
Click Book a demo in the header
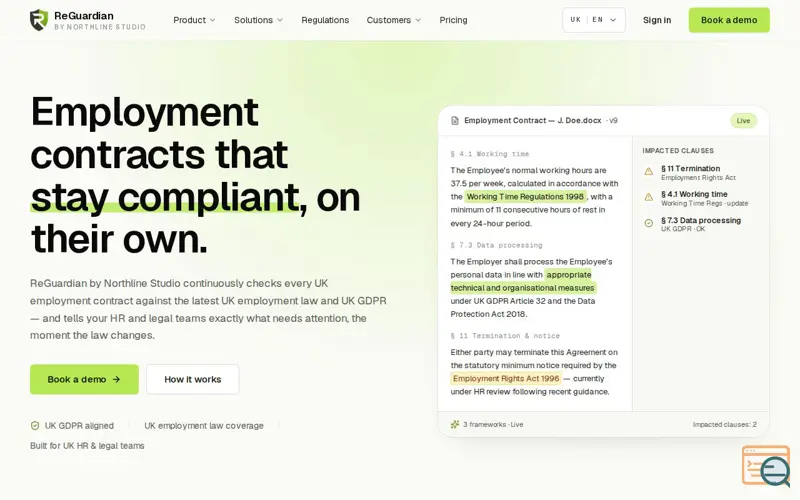click(729, 20)
